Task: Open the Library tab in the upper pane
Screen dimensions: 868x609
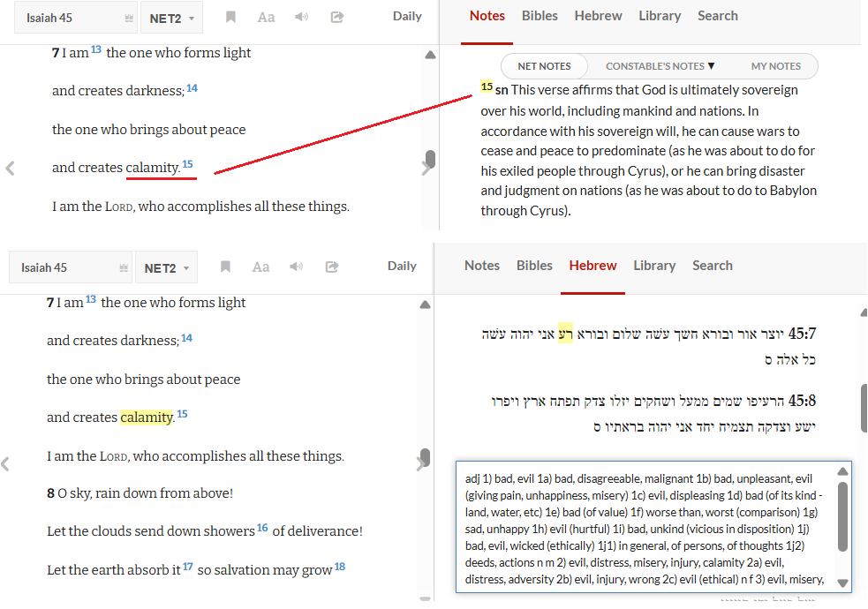Action: coord(660,16)
